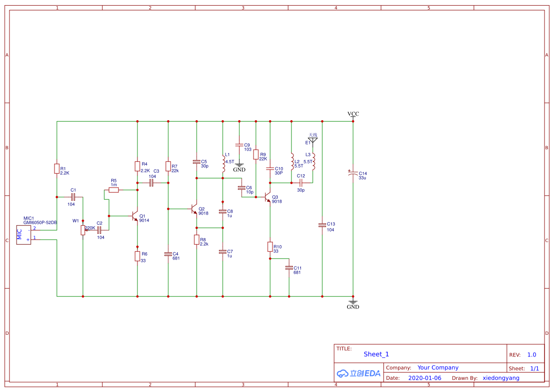Select resistor R5 1m symbol
554x392 pixels.
(114, 190)
